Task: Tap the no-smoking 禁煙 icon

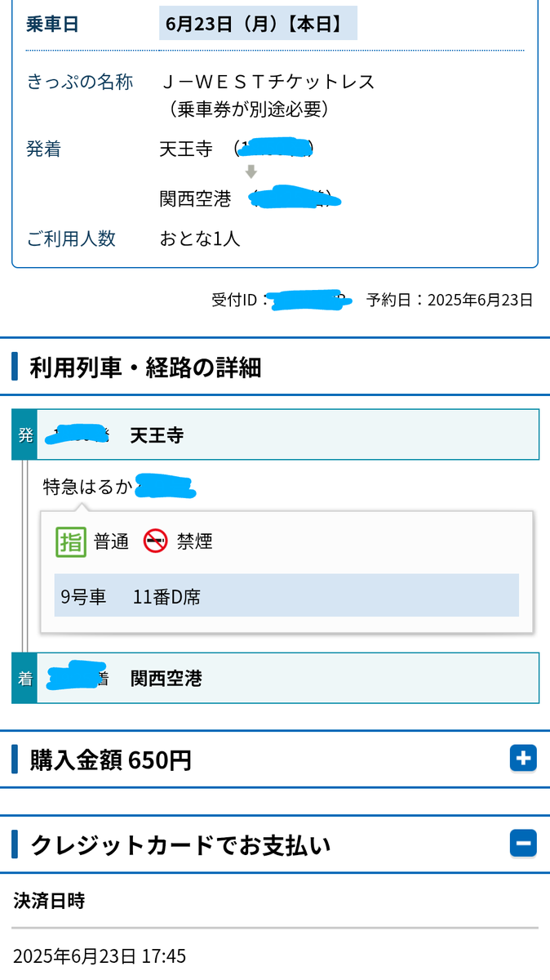Action: tap(155, 541)
